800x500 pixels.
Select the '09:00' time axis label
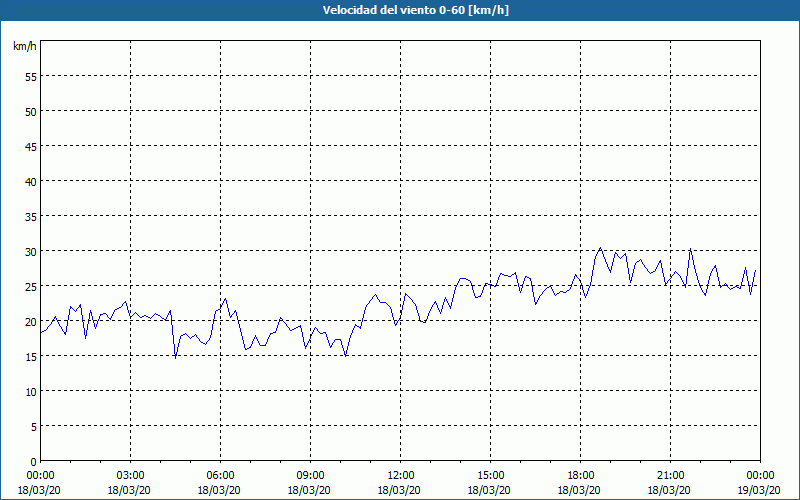(x=311, y=476)
